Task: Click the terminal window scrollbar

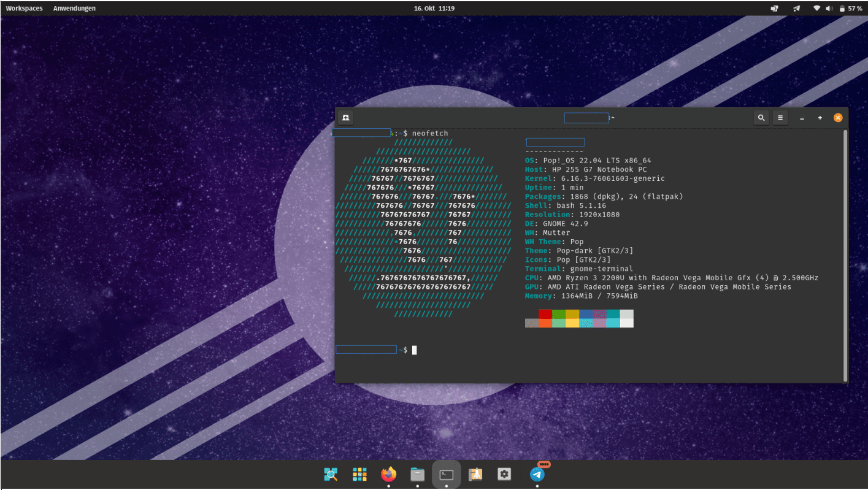Action: tap(845, 255)
